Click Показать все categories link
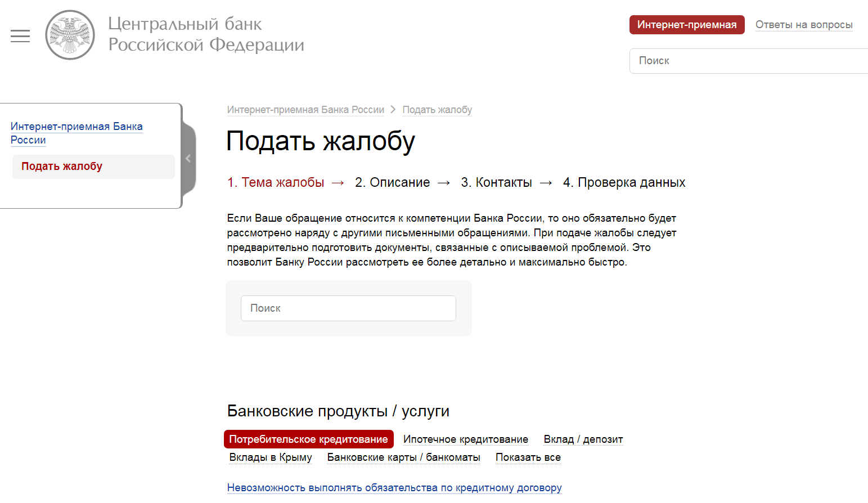 (x=528, y=457)
